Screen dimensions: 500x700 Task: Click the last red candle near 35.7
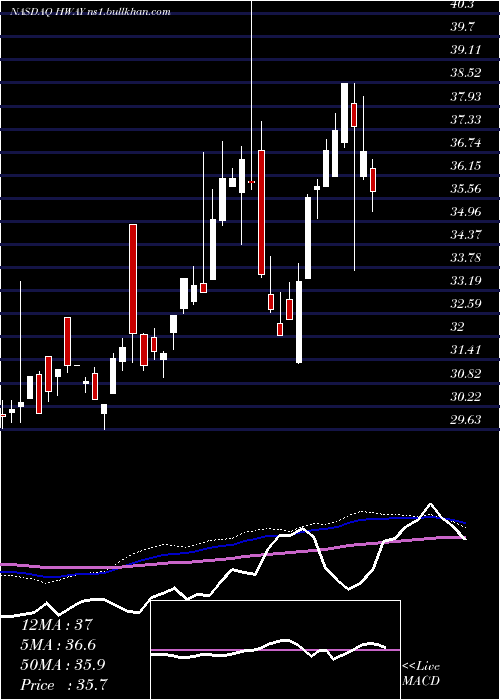[372, 180]
